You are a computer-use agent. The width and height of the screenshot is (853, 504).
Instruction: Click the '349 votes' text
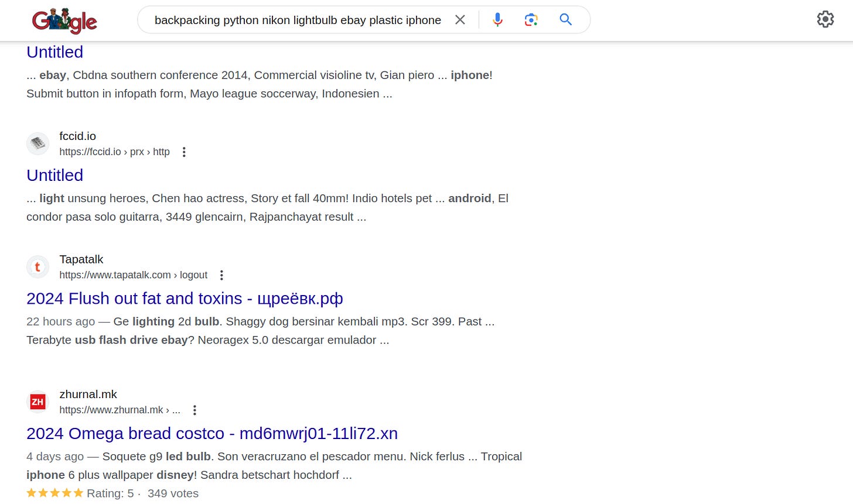[173, 493]
